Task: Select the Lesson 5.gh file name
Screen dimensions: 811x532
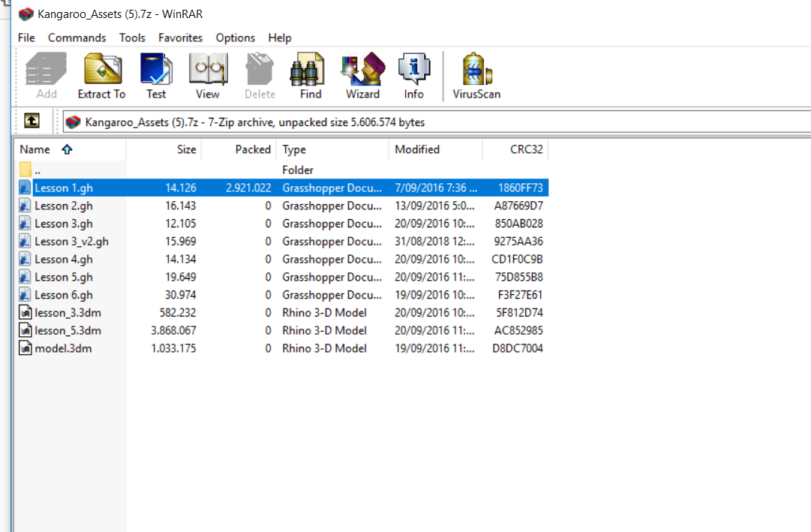Action: [64, 277]
